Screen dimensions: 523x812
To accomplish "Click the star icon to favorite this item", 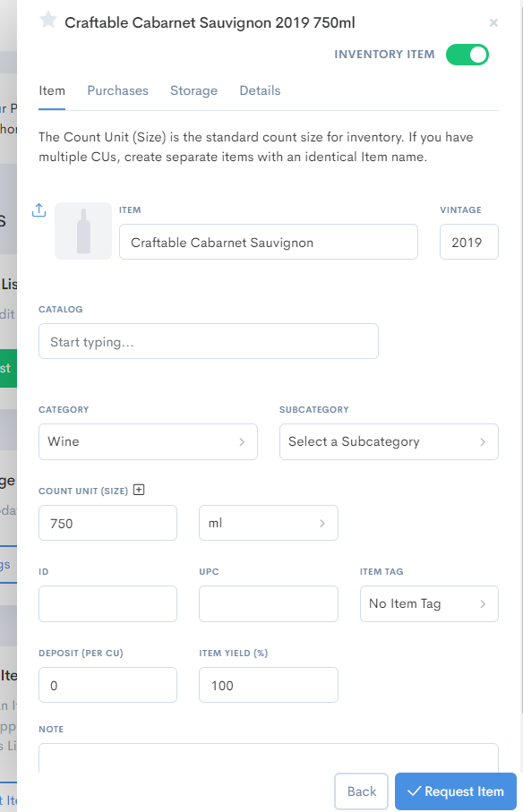I will pyautogui.click(x=46, y=22).
